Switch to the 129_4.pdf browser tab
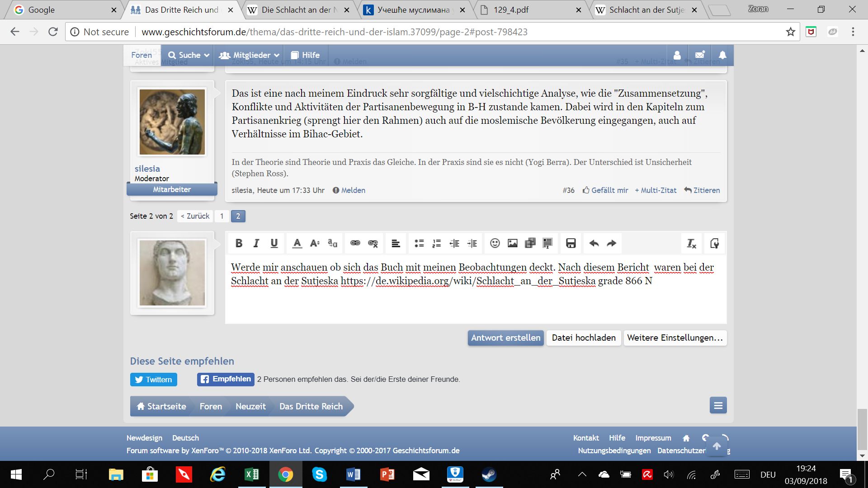Image resolution: width=868 pixels, height=488 pixels. click(x=511, y=10)
